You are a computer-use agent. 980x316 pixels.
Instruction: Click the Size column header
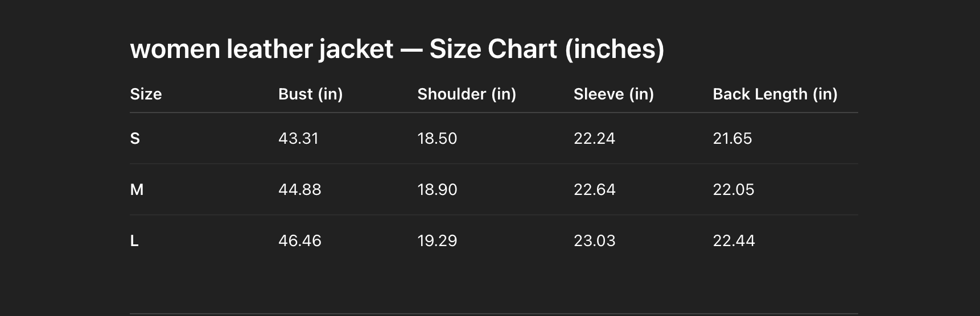146,94
